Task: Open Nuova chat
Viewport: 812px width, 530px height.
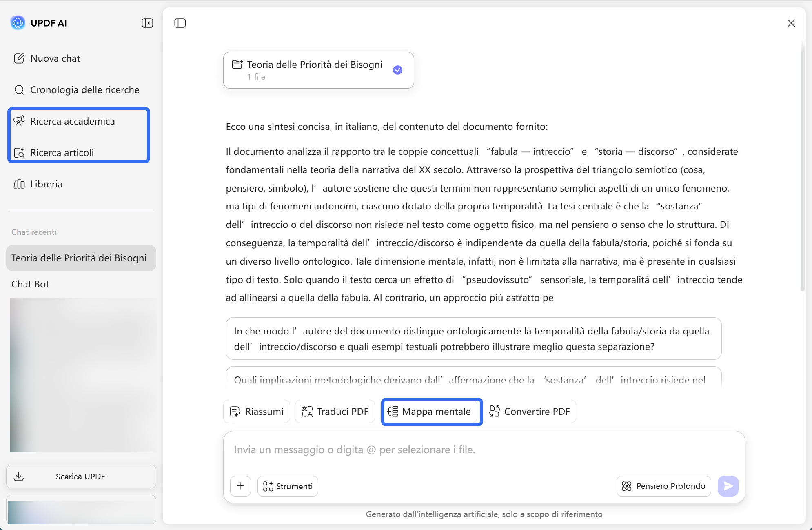Action: pos(55,58)
